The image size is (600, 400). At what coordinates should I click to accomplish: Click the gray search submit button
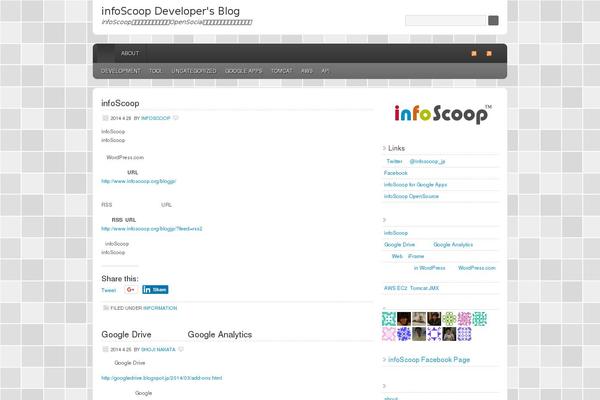[493, 20]
